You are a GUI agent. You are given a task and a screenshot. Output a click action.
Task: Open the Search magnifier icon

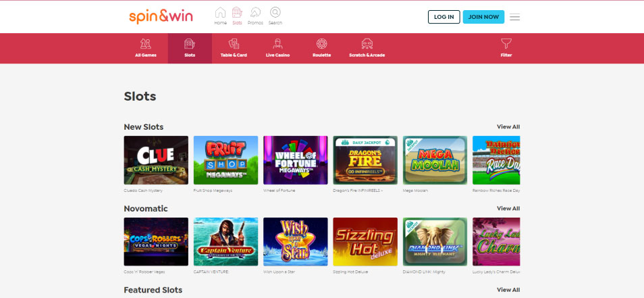point(275,12)
